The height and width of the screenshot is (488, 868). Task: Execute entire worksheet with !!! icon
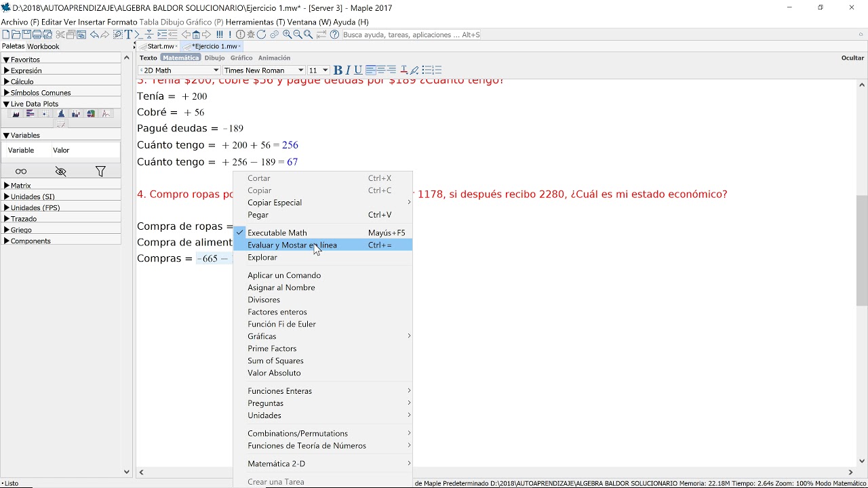click(219, 35)
